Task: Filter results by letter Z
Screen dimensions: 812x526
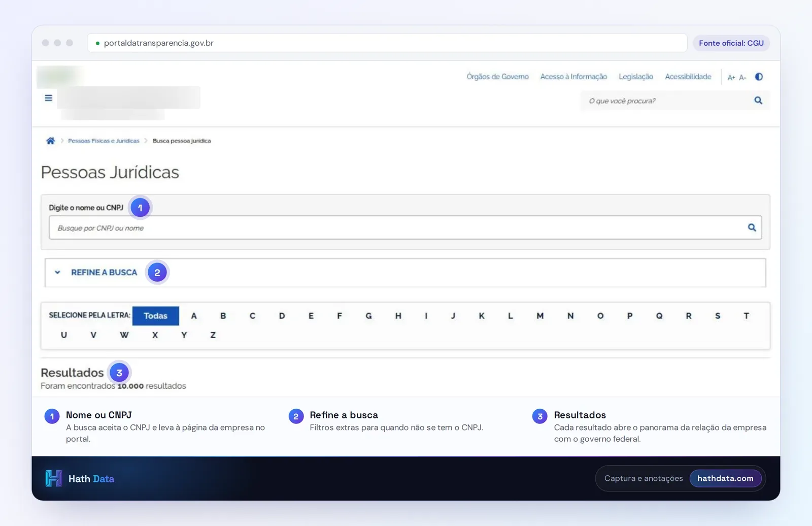Action: (x=213, y=335)
